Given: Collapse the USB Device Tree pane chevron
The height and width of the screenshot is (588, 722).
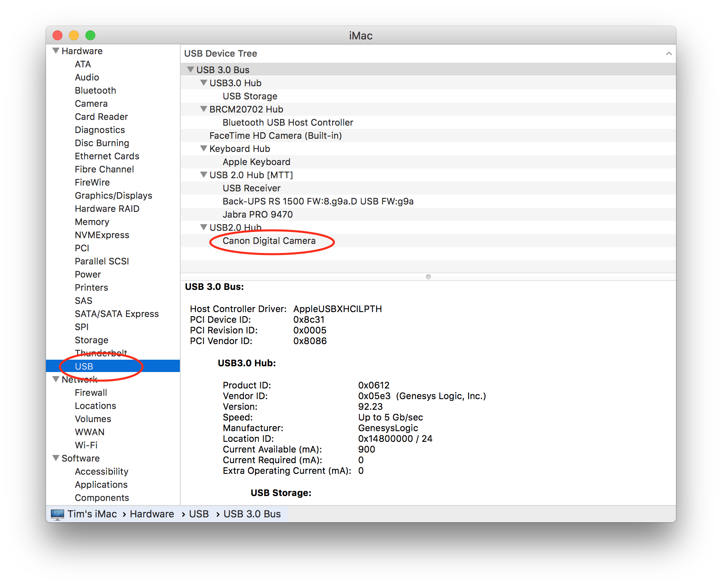Looking at the screenshot, I should click(669, 53).
